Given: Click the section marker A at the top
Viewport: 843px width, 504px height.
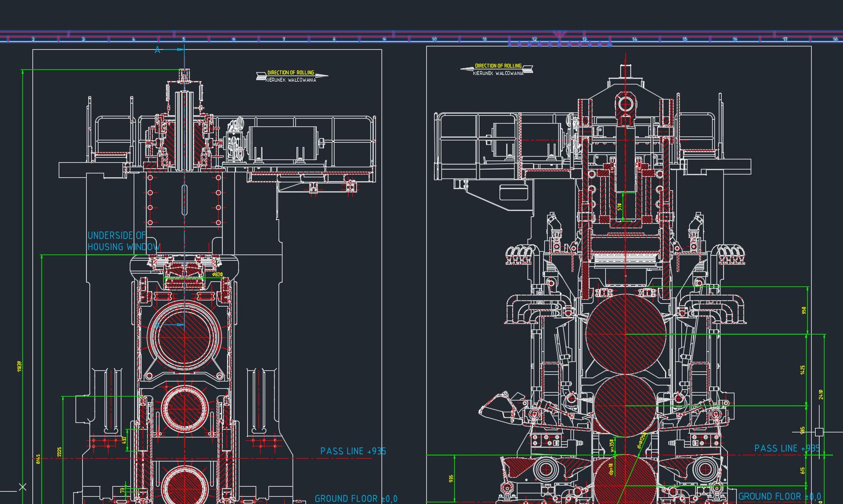Looking at the screenshot, I should [158, 50].
